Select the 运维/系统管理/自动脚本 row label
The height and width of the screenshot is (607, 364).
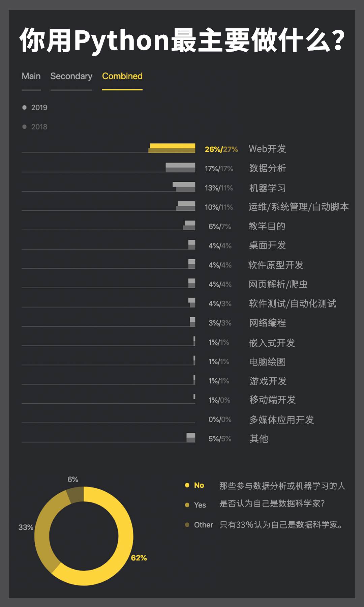pos(299,207)
